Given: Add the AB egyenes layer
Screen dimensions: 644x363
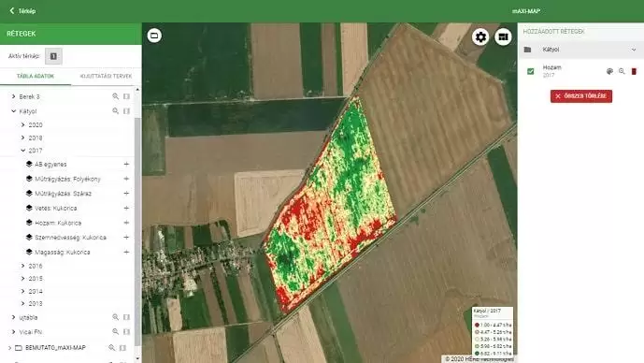Looking at the screenshot, I should pyautogui.click(x=126, y=164).
